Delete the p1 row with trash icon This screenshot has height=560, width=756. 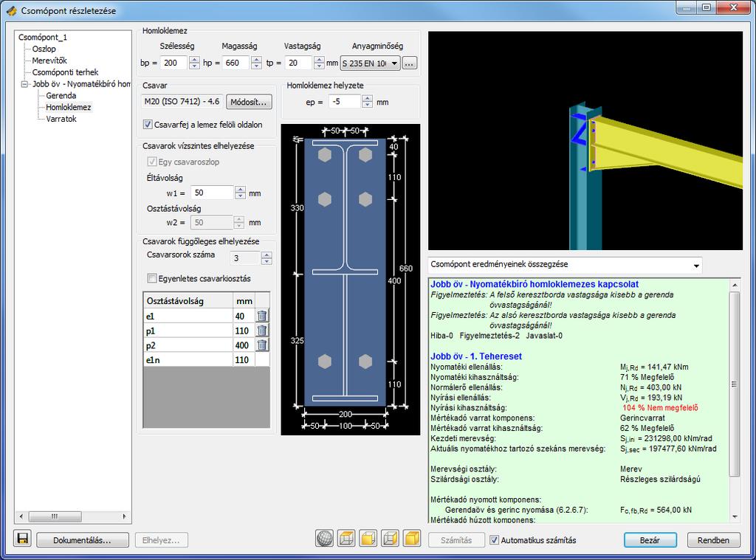click(262, 331)
